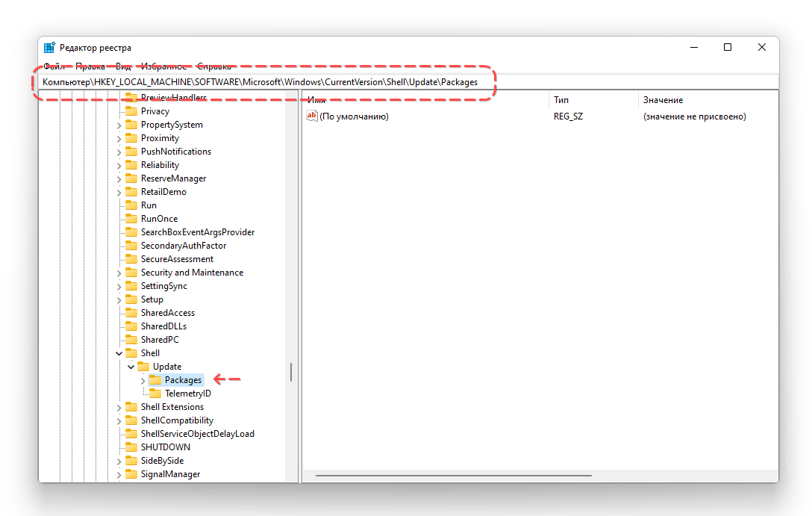Open the Вид menu
Image resolution: width=812 pixels, height=516 pixels.
pyautogui.click(x=123, y=66)
